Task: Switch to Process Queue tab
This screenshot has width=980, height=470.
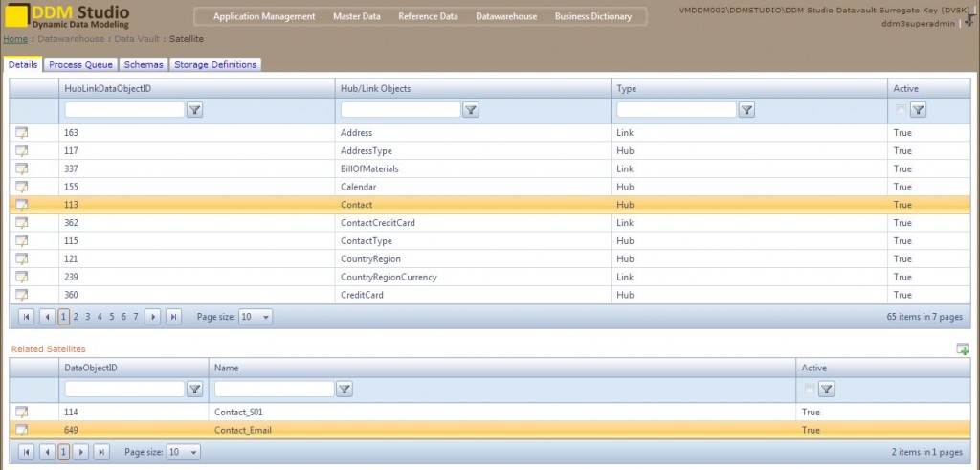Action: click(x=80, y=64)
